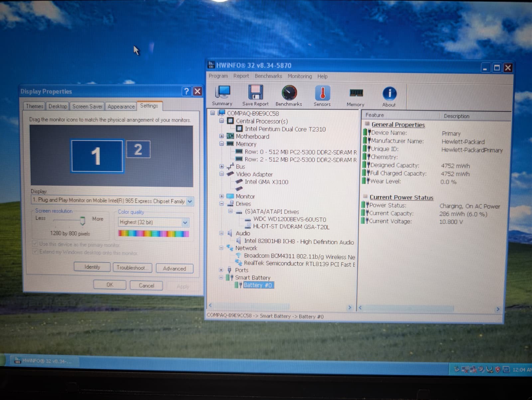Select the Drives tree node
This screenshot has width=532, height=400.
pos(243,204)
